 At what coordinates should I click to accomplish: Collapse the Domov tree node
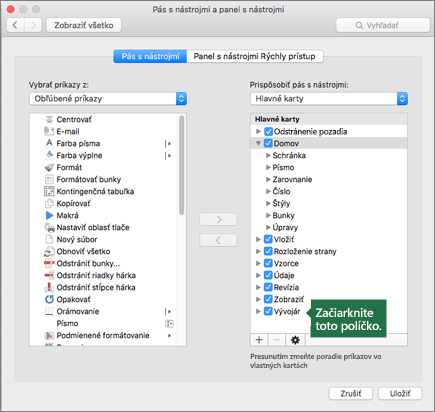pos(258,143)
